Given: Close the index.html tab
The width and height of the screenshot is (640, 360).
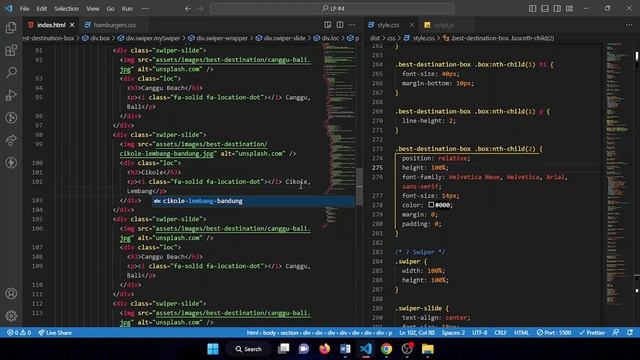Looking at the screenshot, I should click(x=72, y=25).
